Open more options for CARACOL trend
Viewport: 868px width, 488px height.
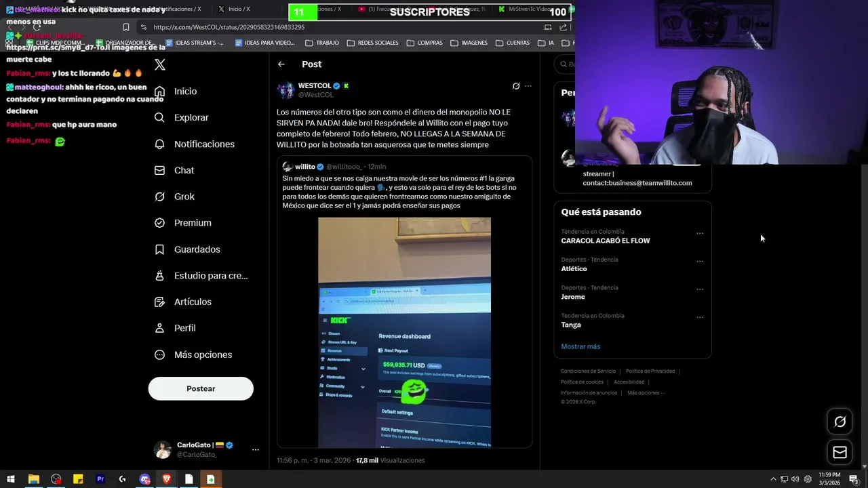tap(700, 233)
